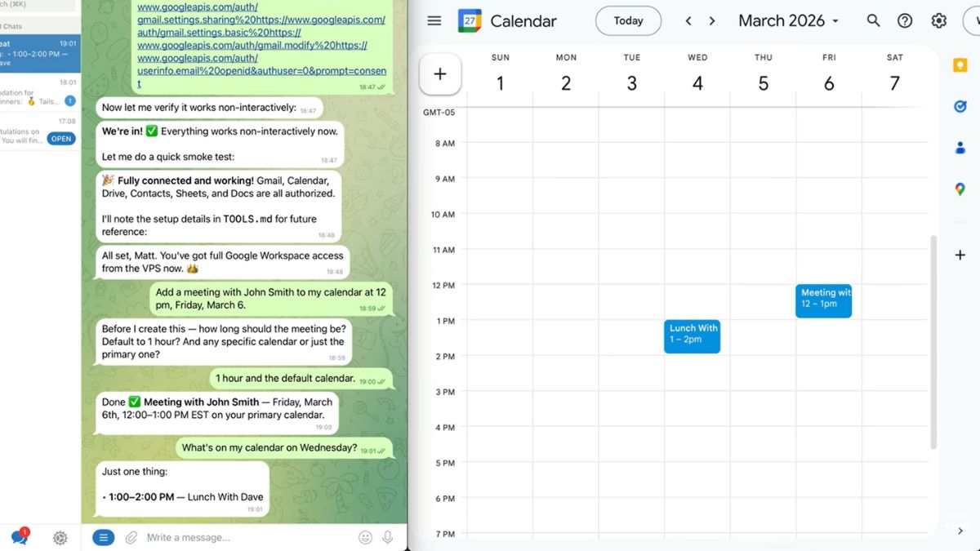Click the Today button
The width and height of the screenshot is (980, 551).
click(628, 21)
